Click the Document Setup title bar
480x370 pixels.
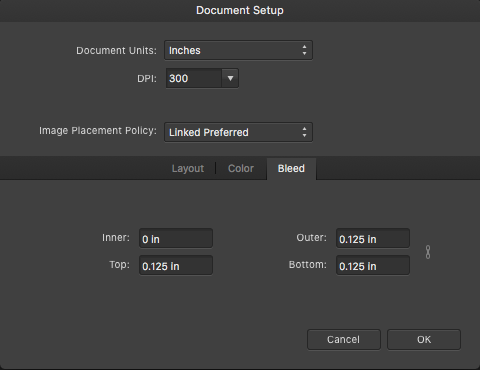click(240, 10)
